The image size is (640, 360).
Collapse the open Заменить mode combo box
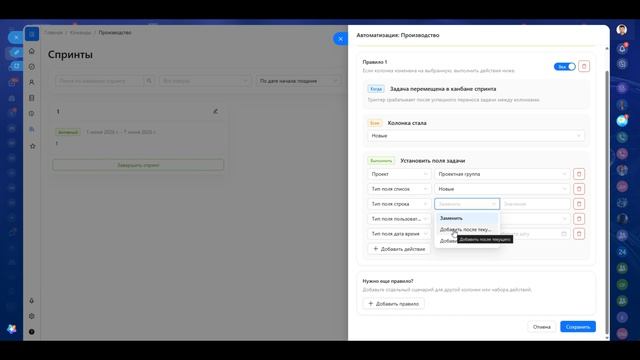[x=467, y=204]
